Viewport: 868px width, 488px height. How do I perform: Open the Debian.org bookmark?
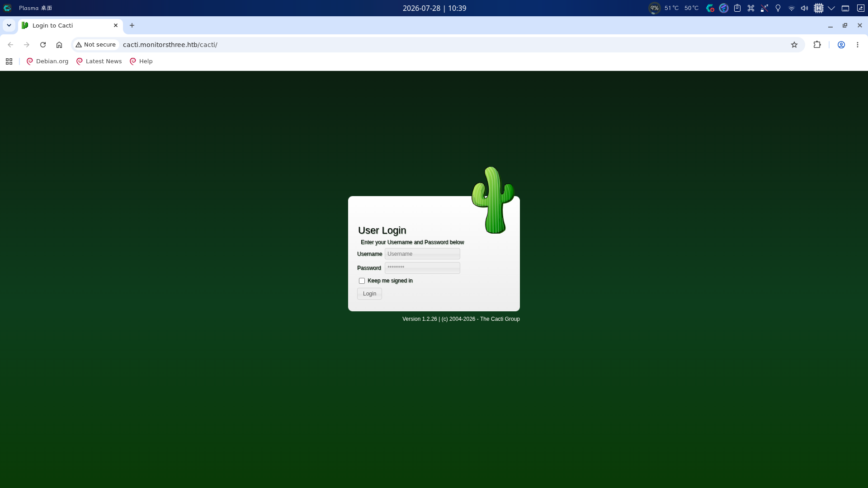tap(47, 61)
